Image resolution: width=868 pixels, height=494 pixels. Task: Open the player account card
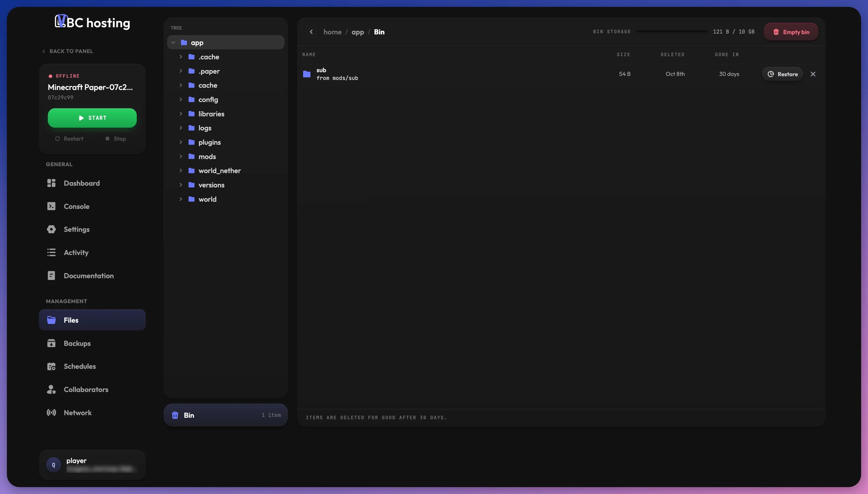[92, 465]
